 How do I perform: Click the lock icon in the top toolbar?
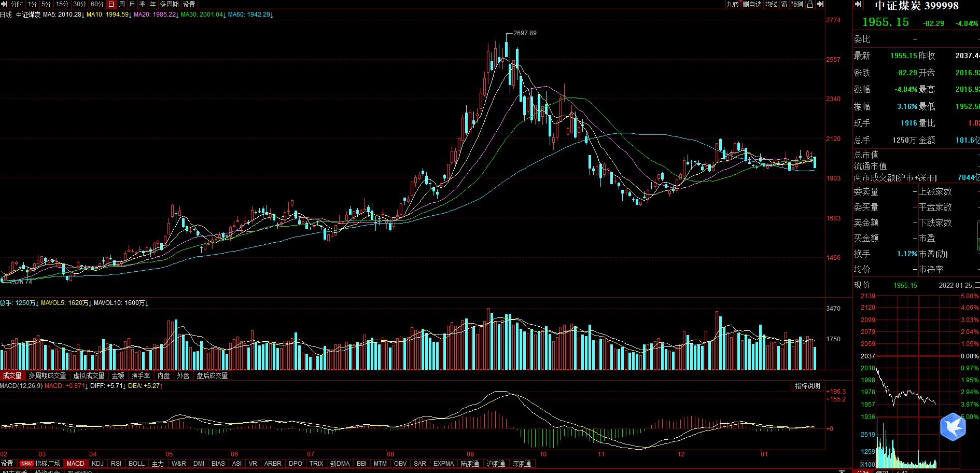(810, 4)
